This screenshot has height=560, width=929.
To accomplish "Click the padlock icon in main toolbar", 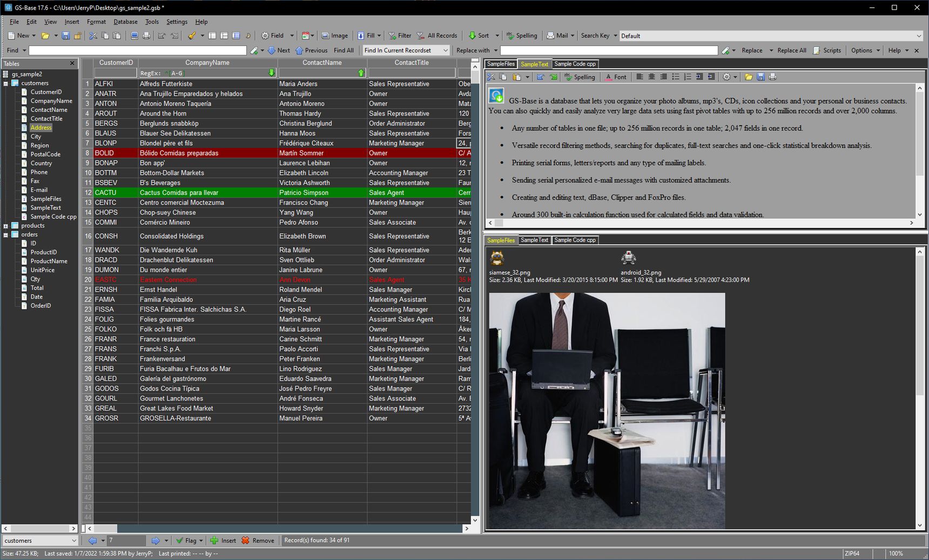I will 78,36.
